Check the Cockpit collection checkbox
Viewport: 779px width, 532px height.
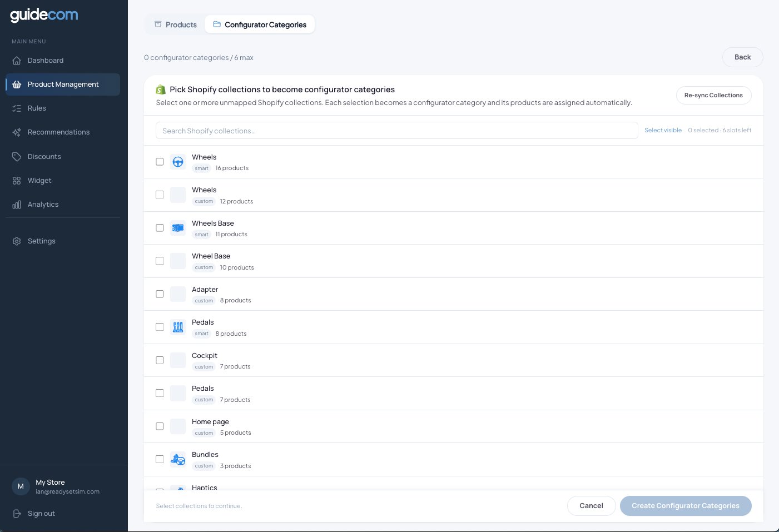pyautogui.click(x=160, y=360)
